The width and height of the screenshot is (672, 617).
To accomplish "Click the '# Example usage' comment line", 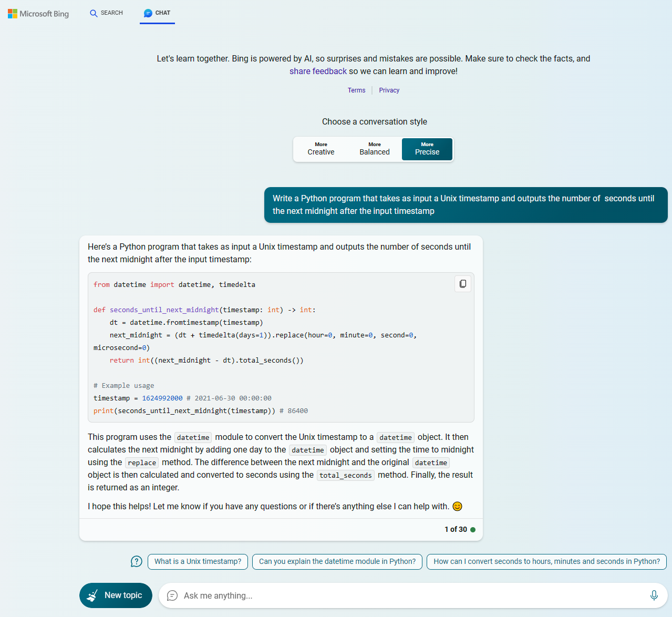I will click(124, 386).
